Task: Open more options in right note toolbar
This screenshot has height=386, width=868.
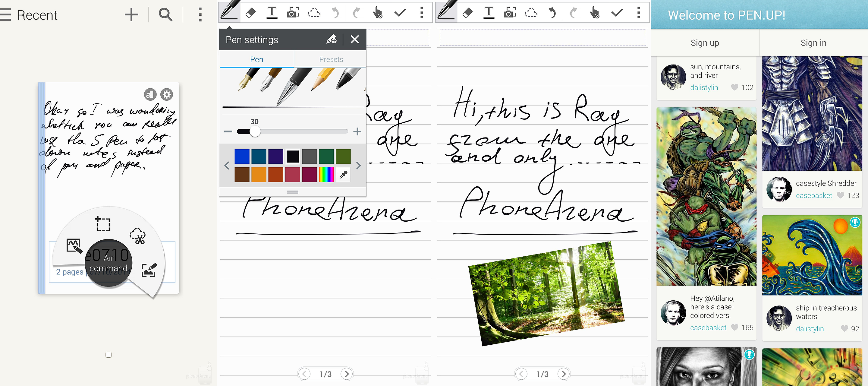Action: click(639, 13)
